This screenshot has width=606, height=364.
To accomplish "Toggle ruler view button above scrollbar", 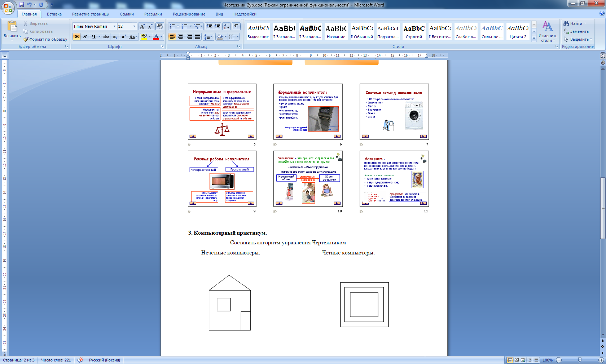I will click(x=602, y=56).
